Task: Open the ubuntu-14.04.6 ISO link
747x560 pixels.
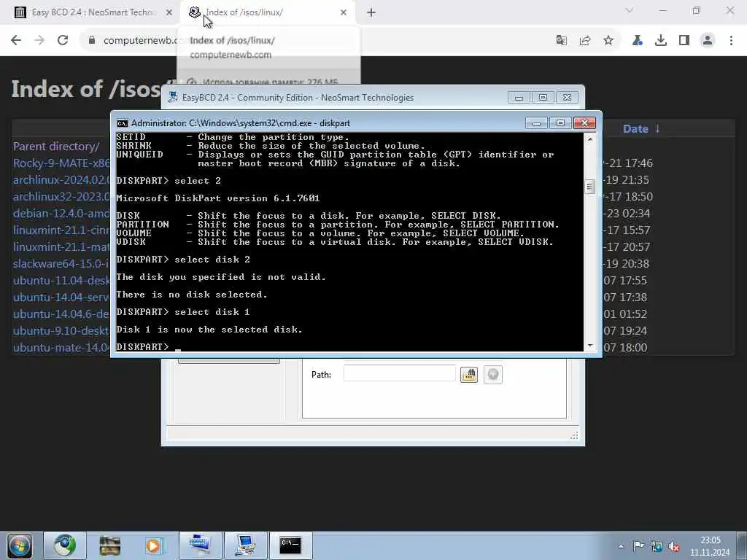Action: 61,314
